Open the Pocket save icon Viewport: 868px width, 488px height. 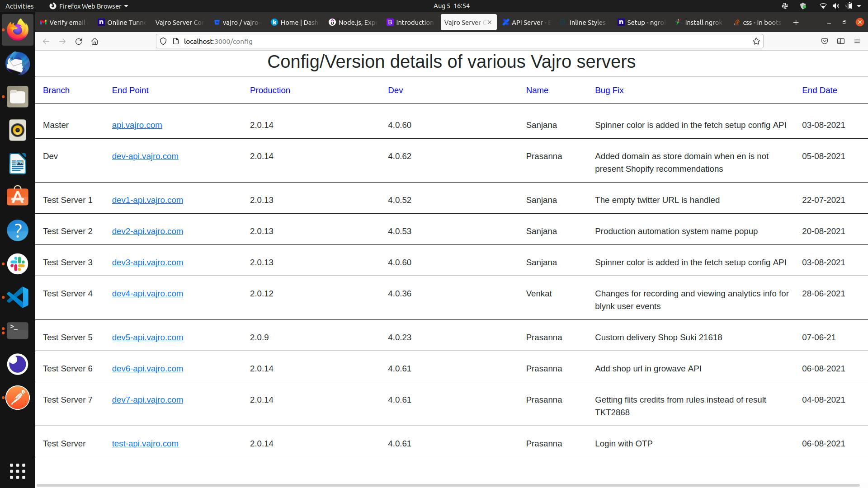point(825,42)
